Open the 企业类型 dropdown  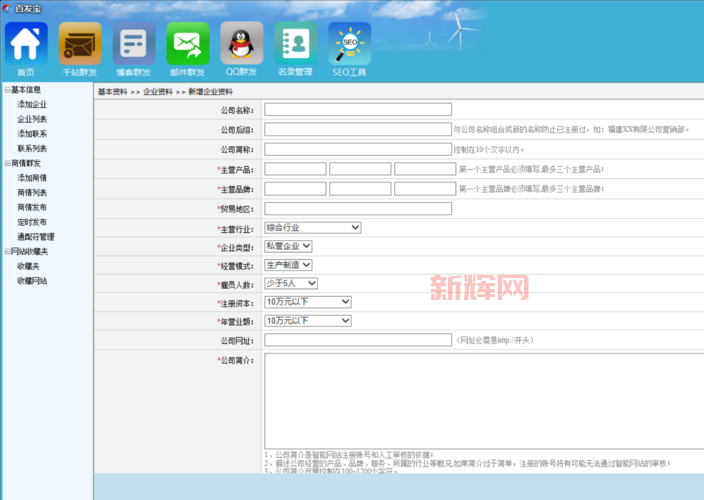pos(288,246)
